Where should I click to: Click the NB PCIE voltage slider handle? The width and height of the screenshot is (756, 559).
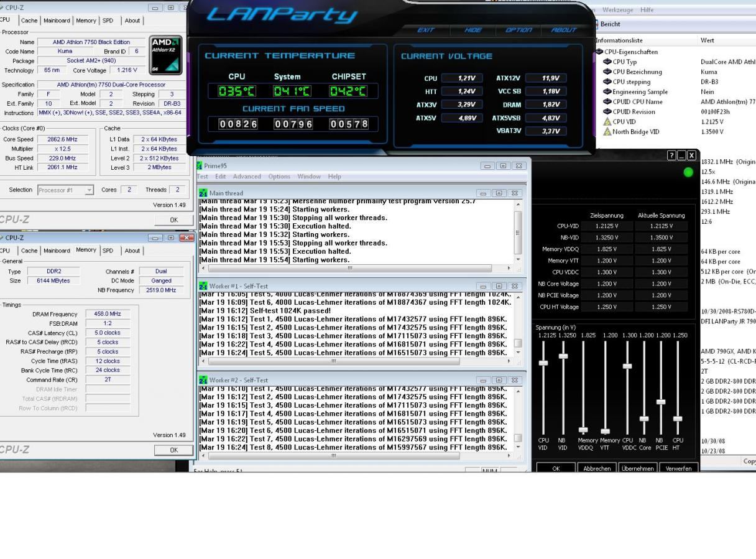(661, 402)
